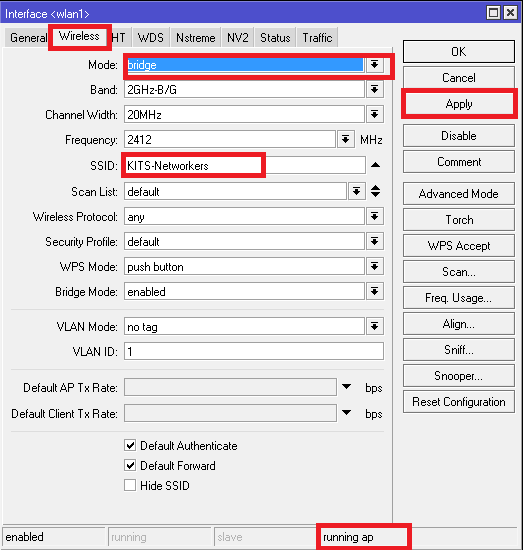
Task: Click the Reset Configuration button
Action: point(459,402)
